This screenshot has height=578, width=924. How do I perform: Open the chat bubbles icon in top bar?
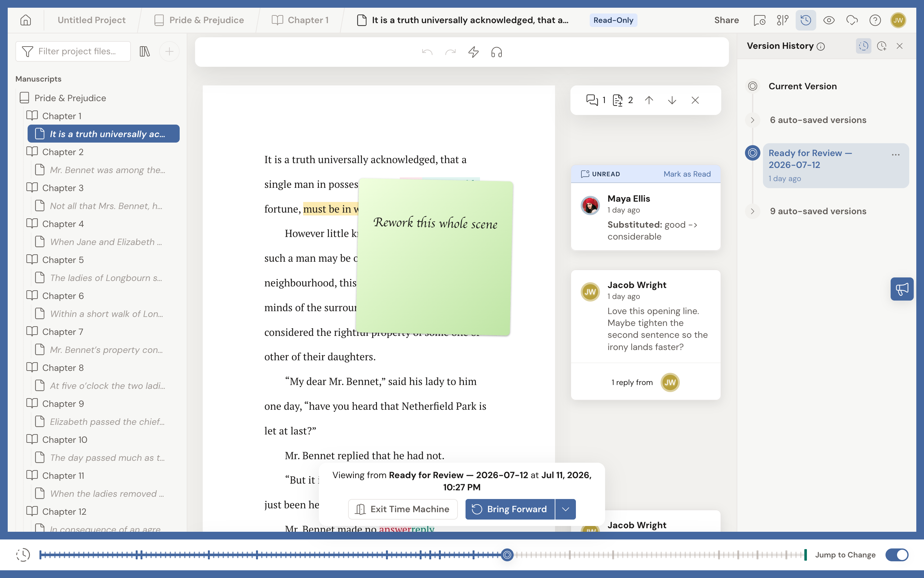pyautogui.click(x=852, y=20)
